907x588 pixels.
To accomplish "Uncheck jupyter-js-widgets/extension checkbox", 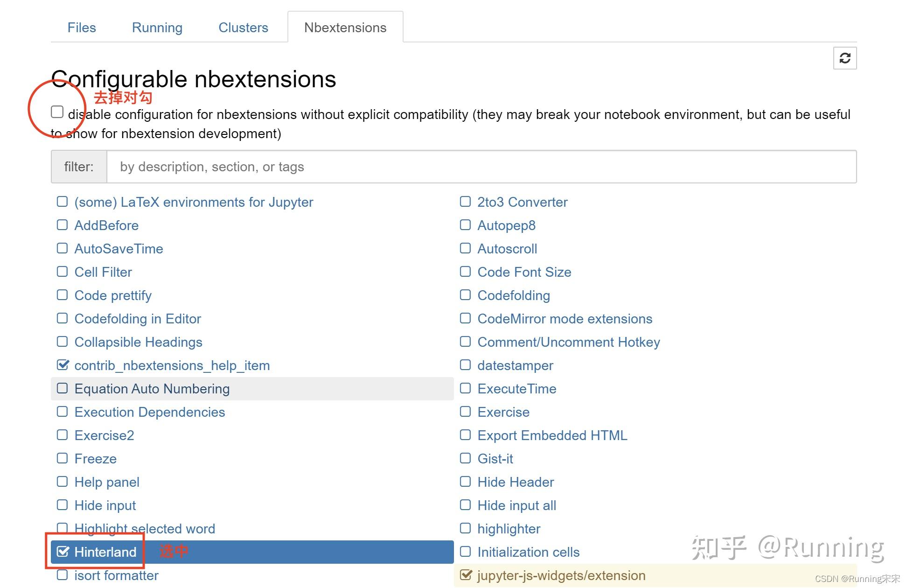I will click(x=466, y=575).
